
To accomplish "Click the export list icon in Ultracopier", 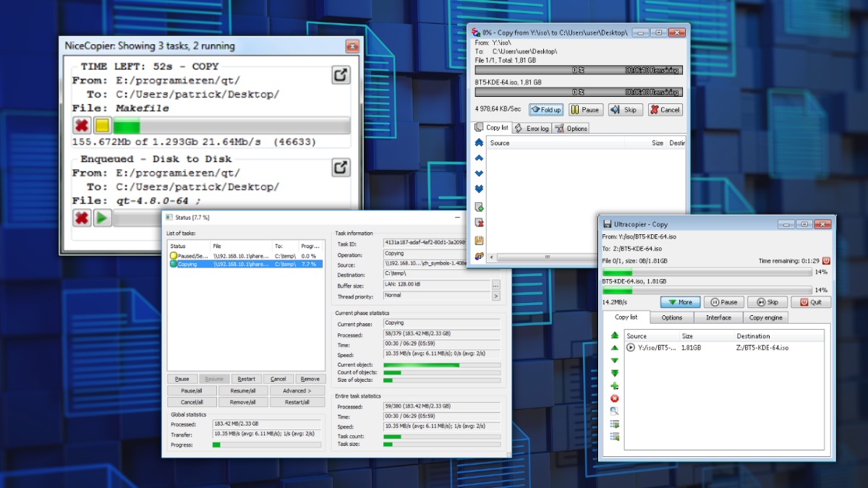I will pyautogui.click(x=615, y=424).
